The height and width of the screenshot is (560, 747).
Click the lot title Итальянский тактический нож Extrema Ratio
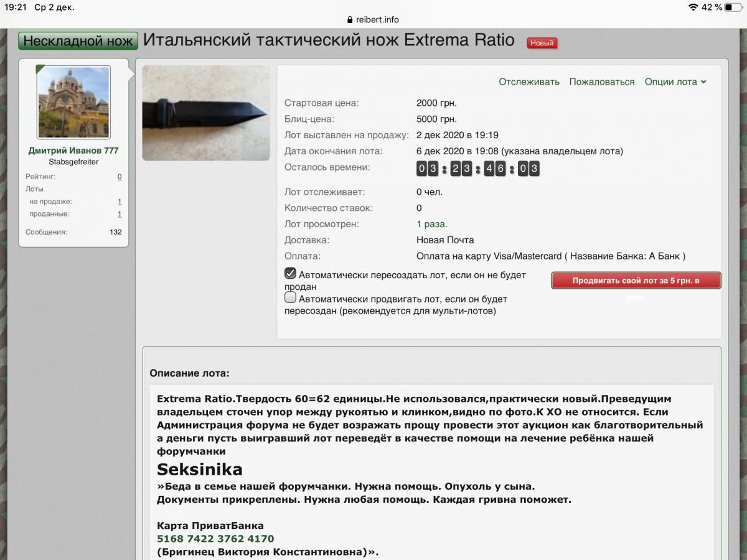click(x=329, y=40)
